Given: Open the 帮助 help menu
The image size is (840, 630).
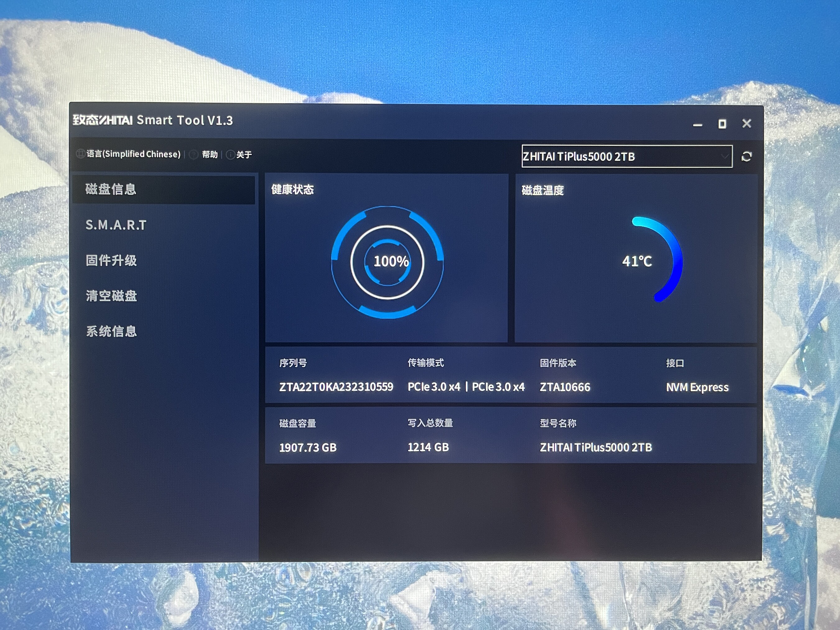Looking at the screenshot, I should pyautogui.click(x=210, y=155).
